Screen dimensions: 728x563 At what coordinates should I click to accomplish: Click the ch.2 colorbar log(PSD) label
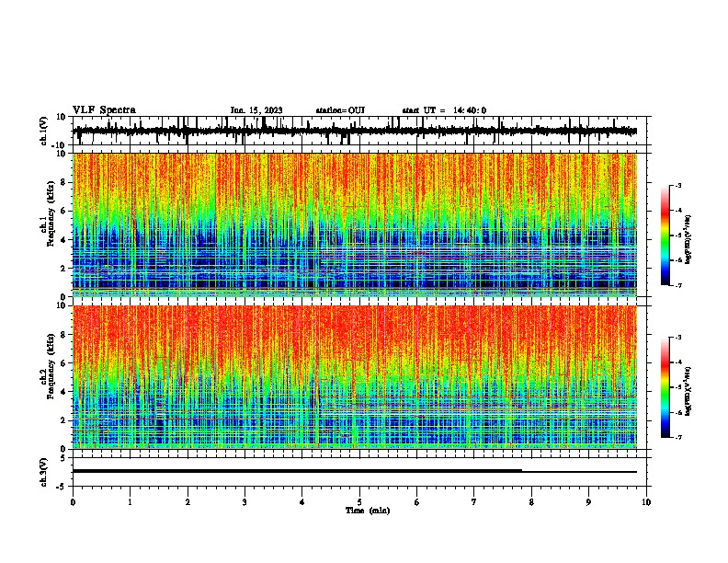tap(688, 391)
